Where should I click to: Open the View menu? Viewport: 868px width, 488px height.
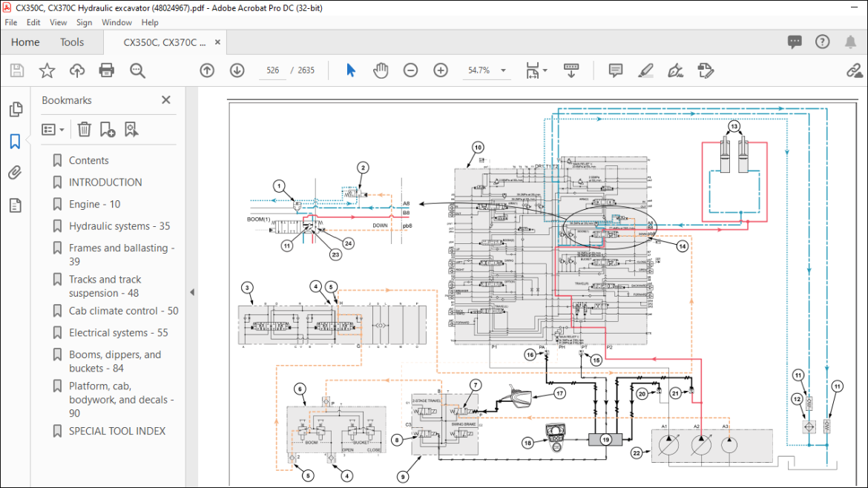pyautogui.click(x=58, y=22)
